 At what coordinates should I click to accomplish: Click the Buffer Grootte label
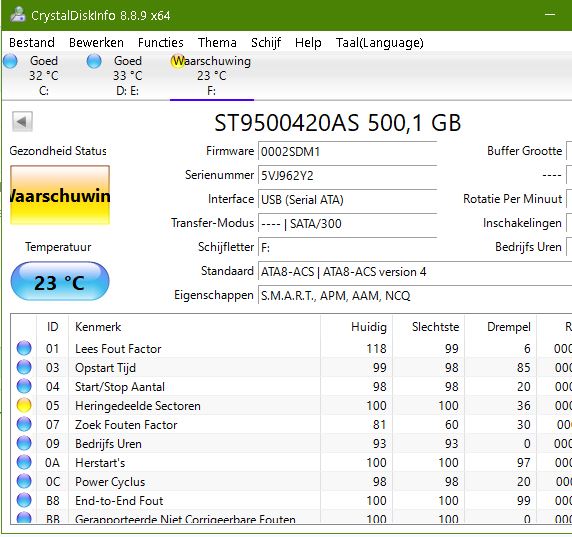point(525,151)
